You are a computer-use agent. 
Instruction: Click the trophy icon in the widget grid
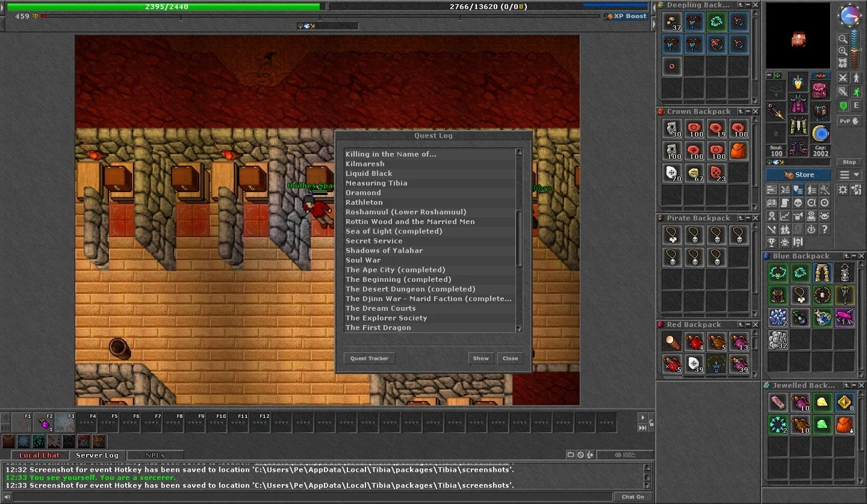coord(772,241)
